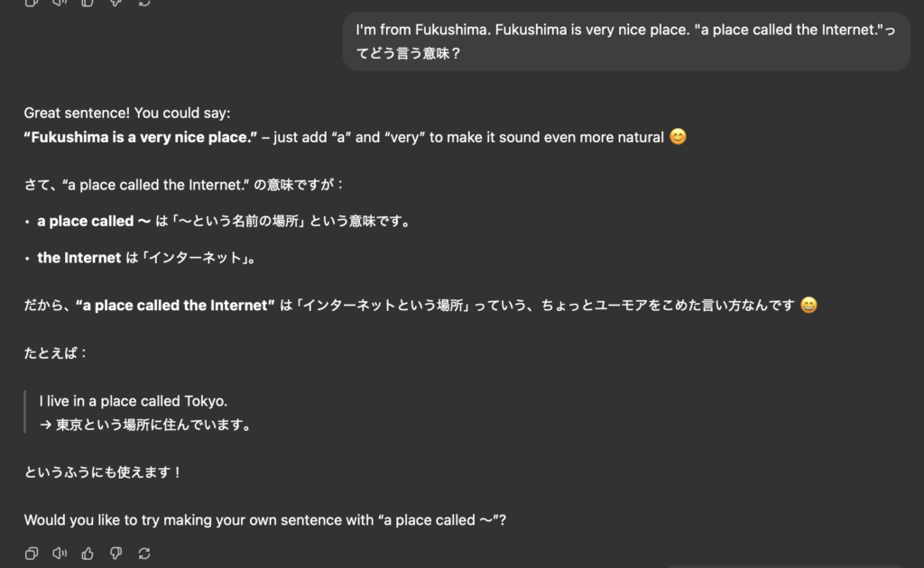This screenshot has height=568, width=924.
Task: Copy the response about "a place called"
Action: (x=32, y=554)
